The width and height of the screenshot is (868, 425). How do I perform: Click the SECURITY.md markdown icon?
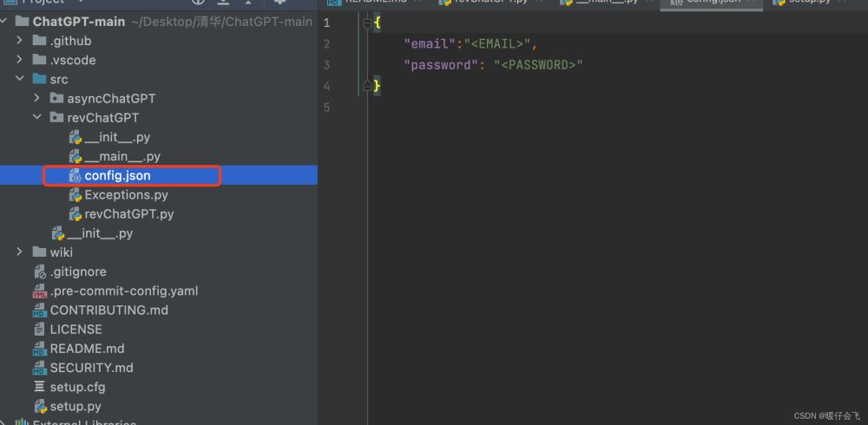tap(40, 368)
